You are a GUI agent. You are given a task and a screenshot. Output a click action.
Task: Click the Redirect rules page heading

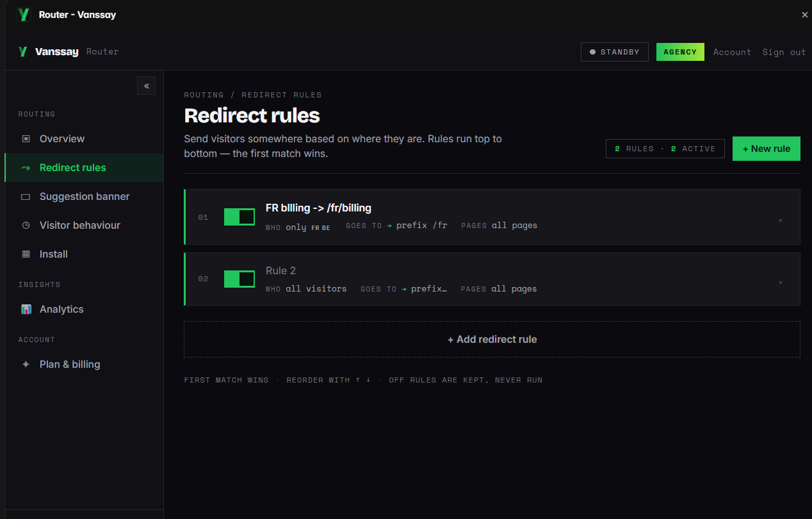tap(252, 115)
